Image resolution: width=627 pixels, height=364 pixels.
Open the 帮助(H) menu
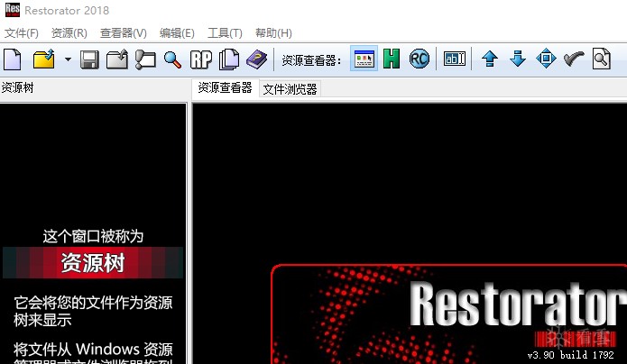point(273,32)
